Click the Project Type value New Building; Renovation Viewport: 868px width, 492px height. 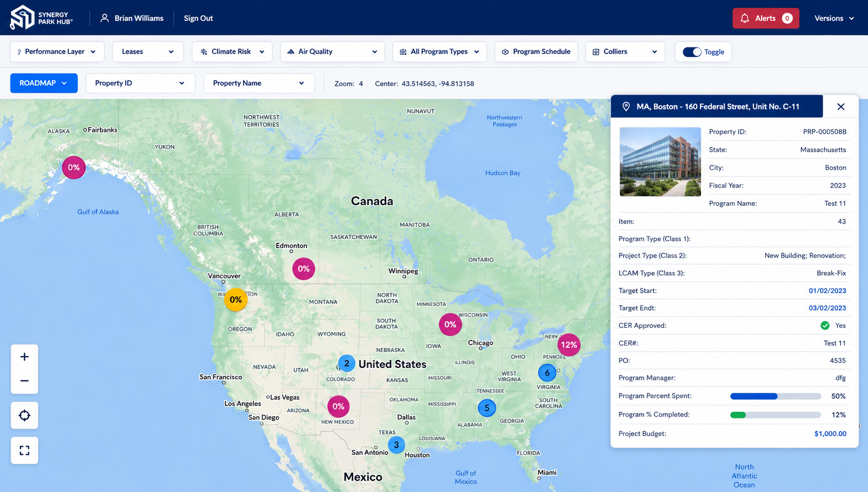point(805,256)
